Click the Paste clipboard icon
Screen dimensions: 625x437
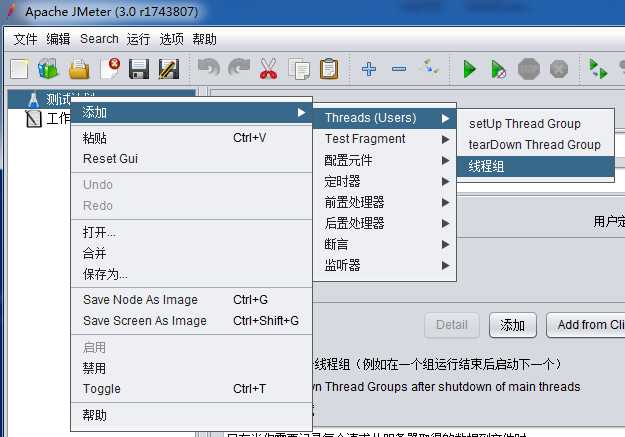pyautogui.click(x=329, y=69)
